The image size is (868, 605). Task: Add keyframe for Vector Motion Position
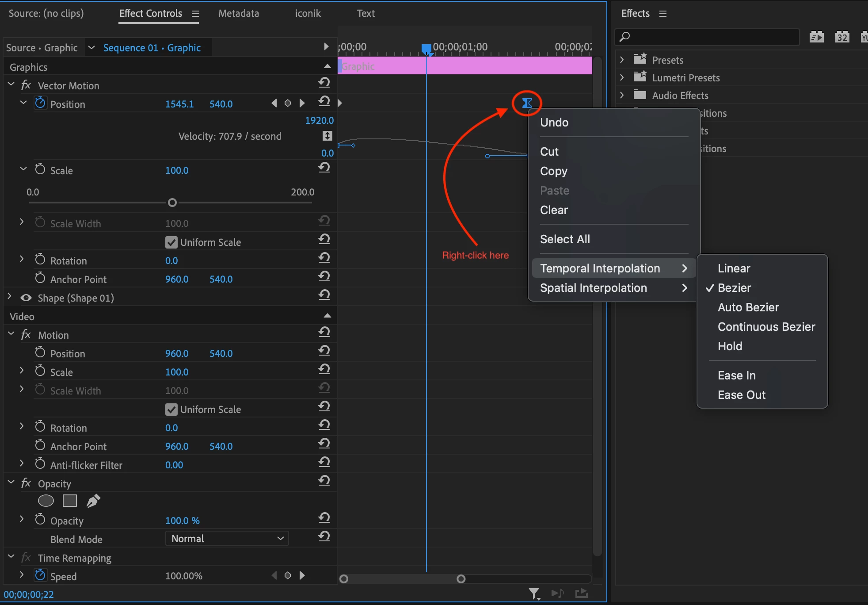288,103
